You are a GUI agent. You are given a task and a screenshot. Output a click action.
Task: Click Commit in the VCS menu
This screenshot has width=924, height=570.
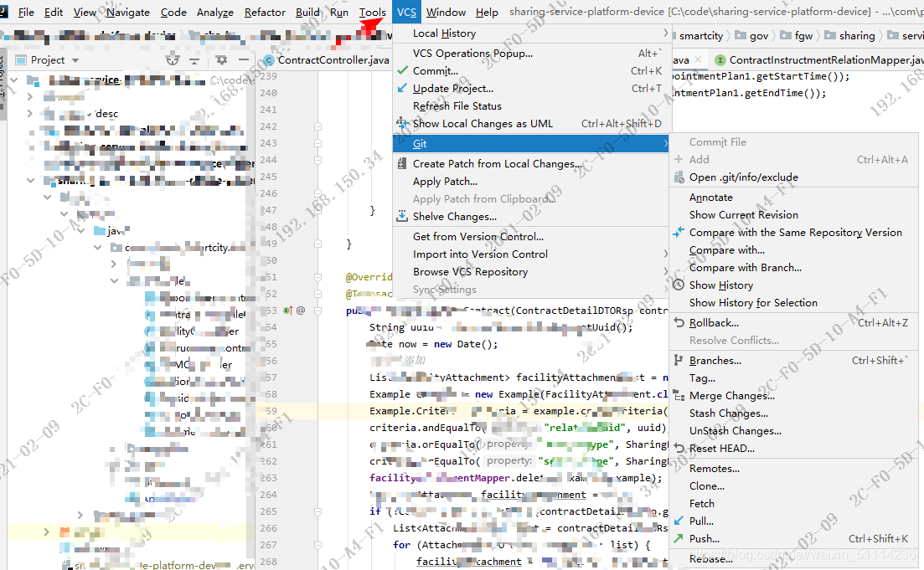click(532, 70)
